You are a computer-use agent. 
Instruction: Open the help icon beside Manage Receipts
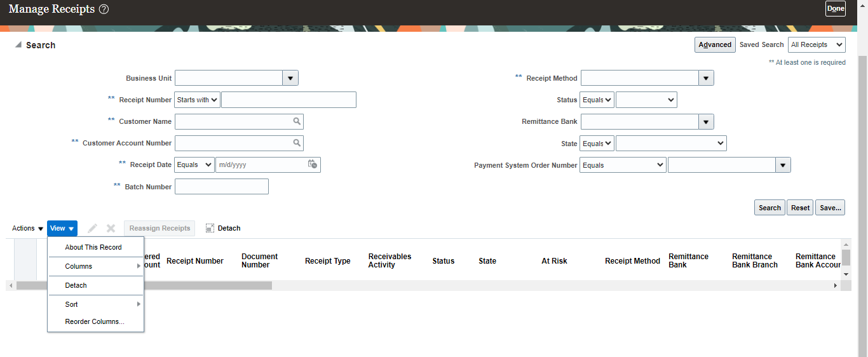[104, 10]
